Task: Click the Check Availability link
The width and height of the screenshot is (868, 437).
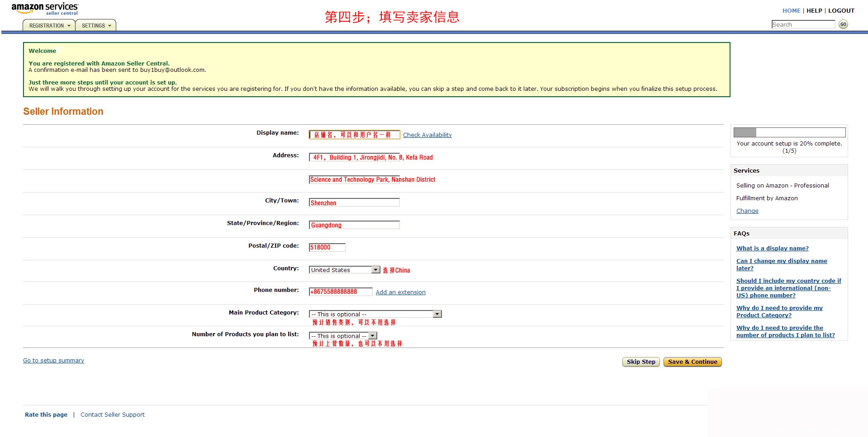Action: click(427, 135)
